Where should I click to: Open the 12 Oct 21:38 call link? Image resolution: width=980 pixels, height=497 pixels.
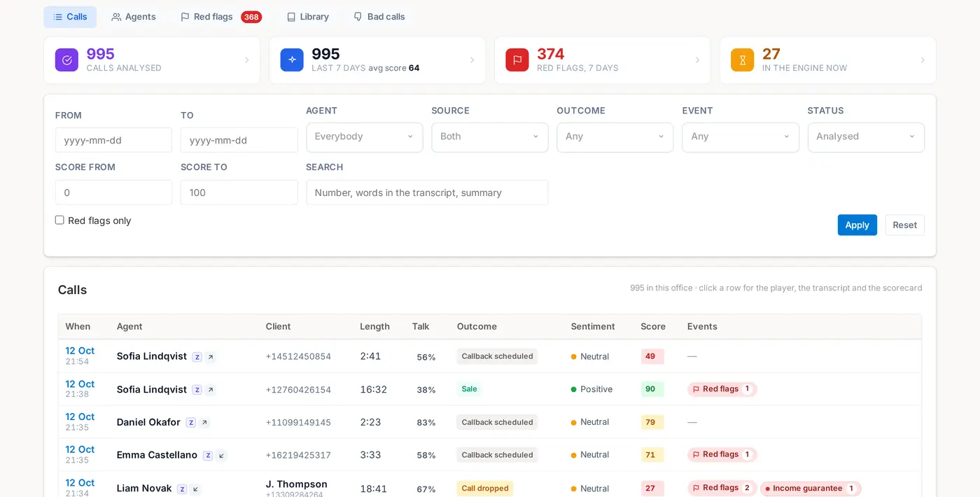(x=80, y=384)
